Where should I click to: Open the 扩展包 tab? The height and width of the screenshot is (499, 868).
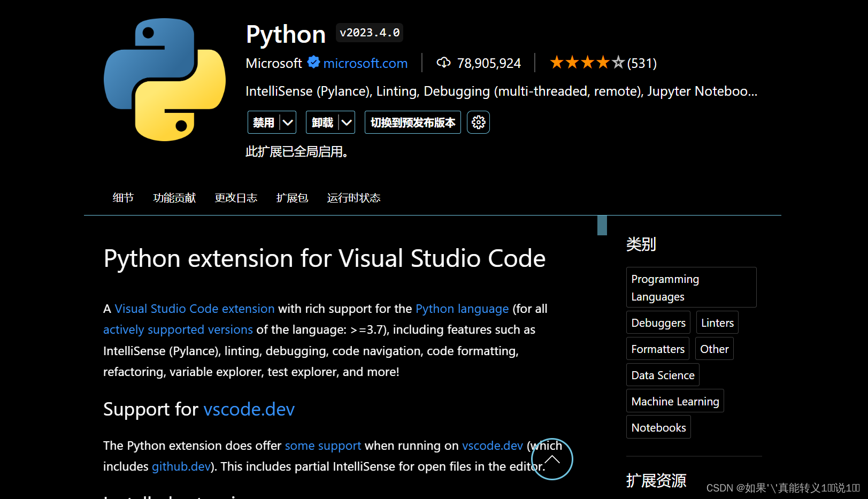pyautogui.click(x=292, y=198)
